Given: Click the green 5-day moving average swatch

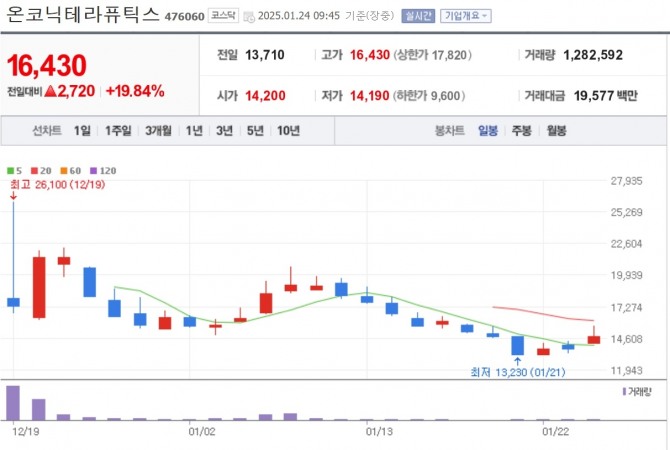Looking at the screenshot, I should [x=10, y=171].
